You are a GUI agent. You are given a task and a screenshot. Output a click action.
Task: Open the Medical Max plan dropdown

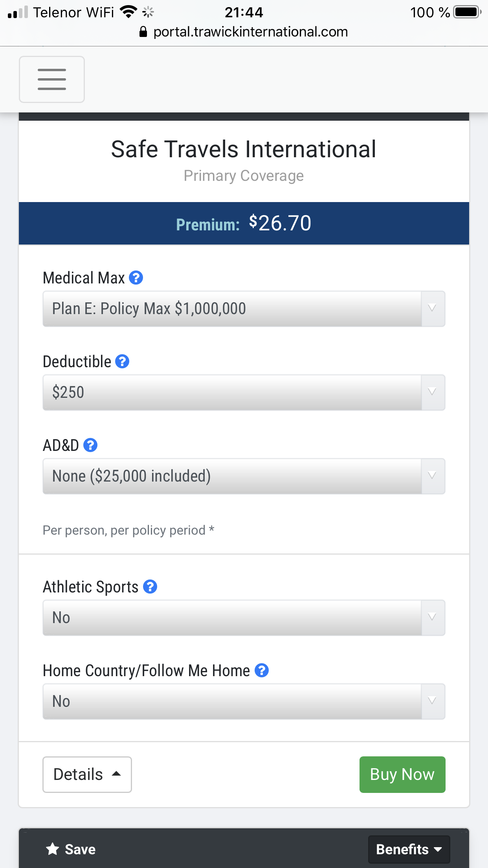244,309
